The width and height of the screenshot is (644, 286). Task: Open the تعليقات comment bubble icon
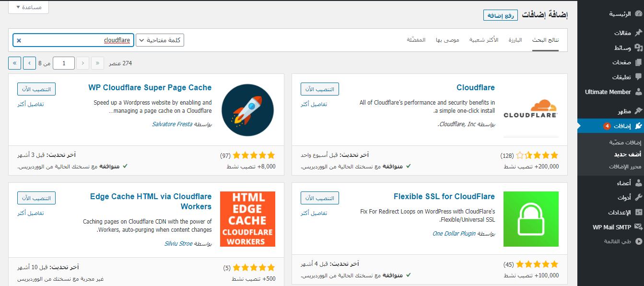click(638, 77)
